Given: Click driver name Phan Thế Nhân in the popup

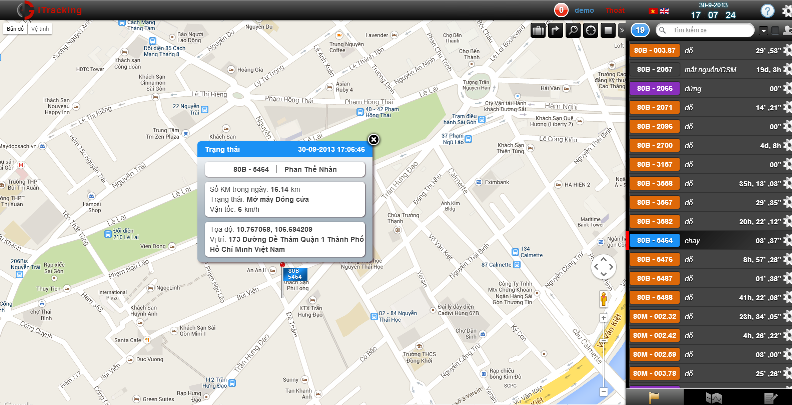Looking at the screenshot, I should pos(311,169).
